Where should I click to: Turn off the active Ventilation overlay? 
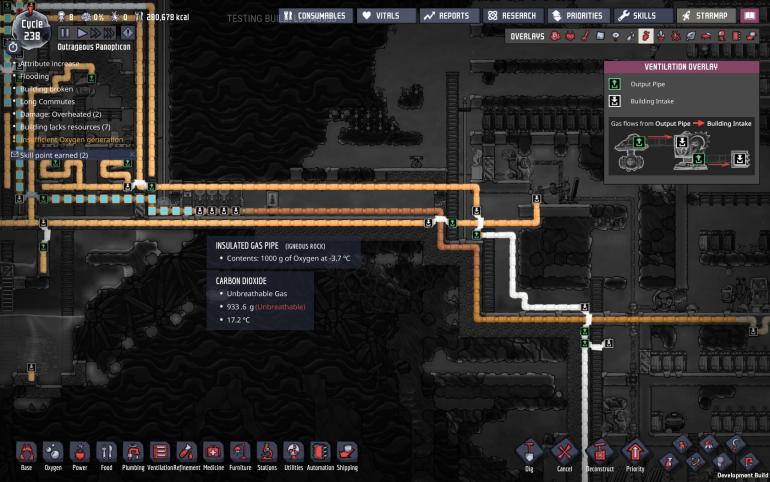click(646, 36)
